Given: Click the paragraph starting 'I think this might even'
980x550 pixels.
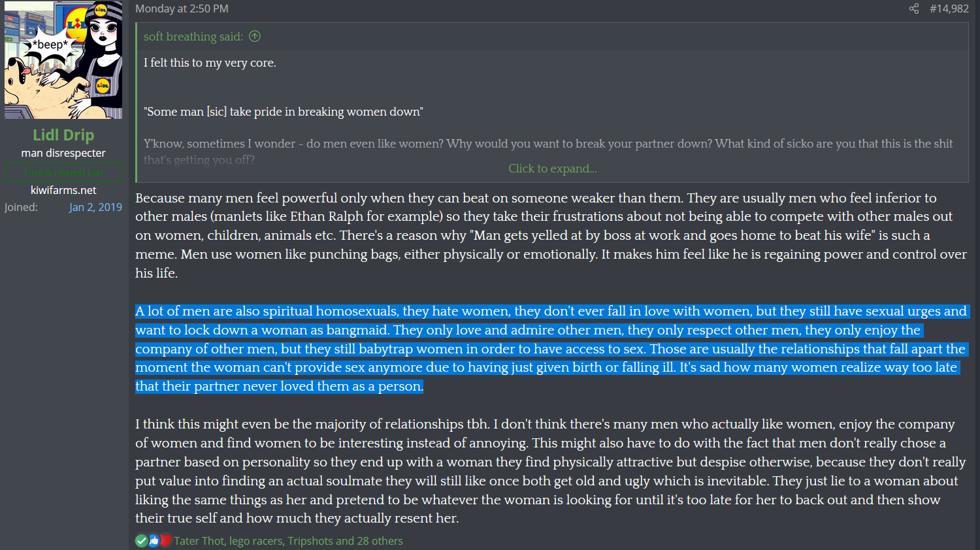Looking at the screenshot, I should [551, 471].
